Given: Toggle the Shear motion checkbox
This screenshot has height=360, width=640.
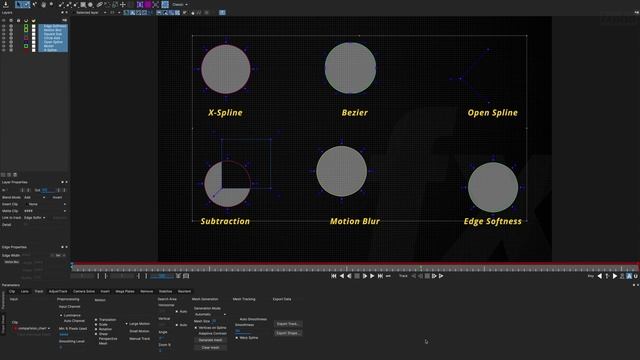Looking at the screenshot, I should 96,334.
